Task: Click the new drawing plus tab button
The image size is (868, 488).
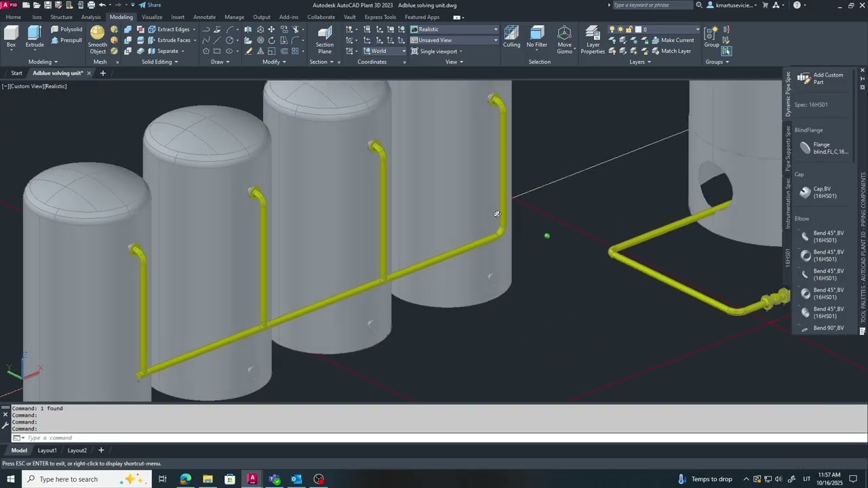Action: point(103,73)
